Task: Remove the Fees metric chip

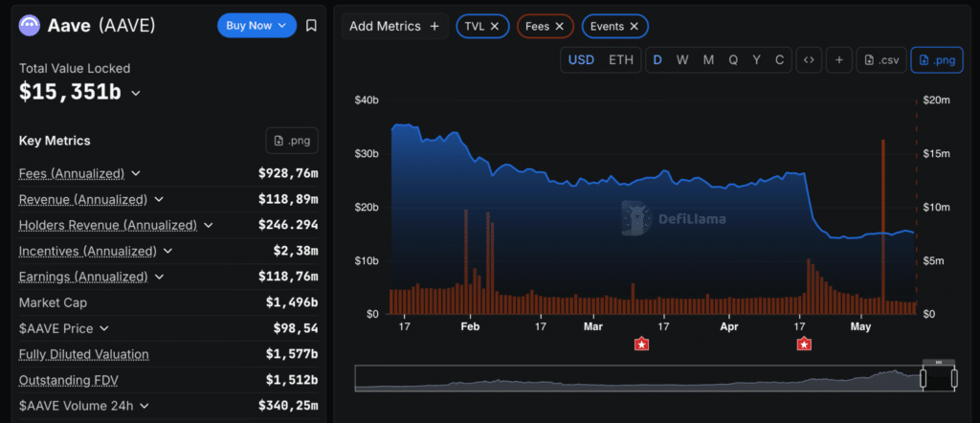Action: [x=559, y=26]
